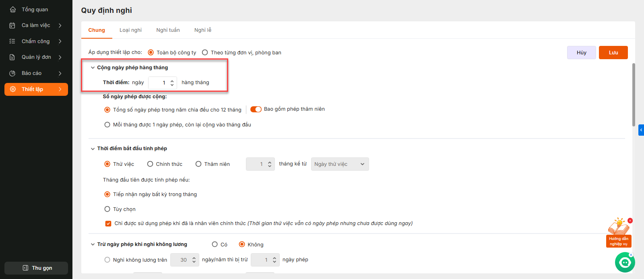This screenshot has height=279, width=644.
Task: Open the Hướng dẫn nghiệp vụ guide
Action: [619, 234]
